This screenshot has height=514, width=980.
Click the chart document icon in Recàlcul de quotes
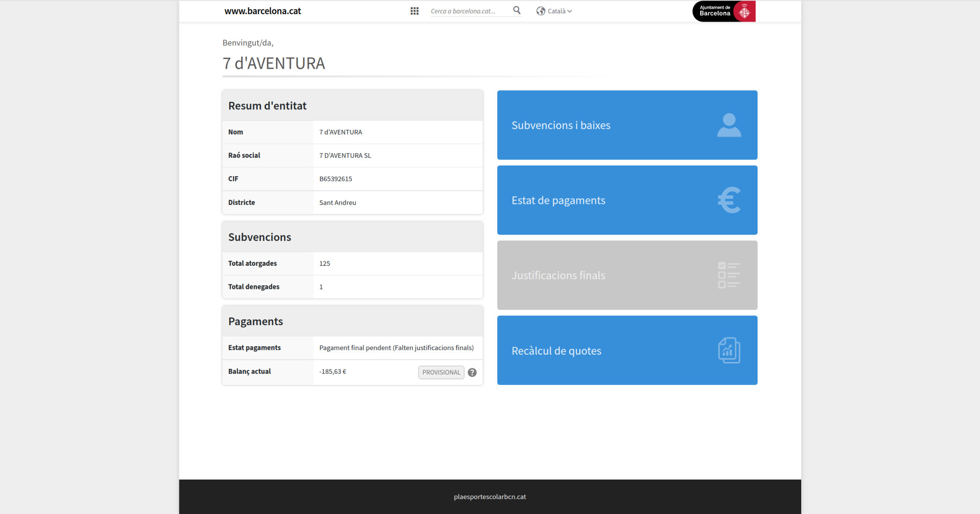pos(729,350)
